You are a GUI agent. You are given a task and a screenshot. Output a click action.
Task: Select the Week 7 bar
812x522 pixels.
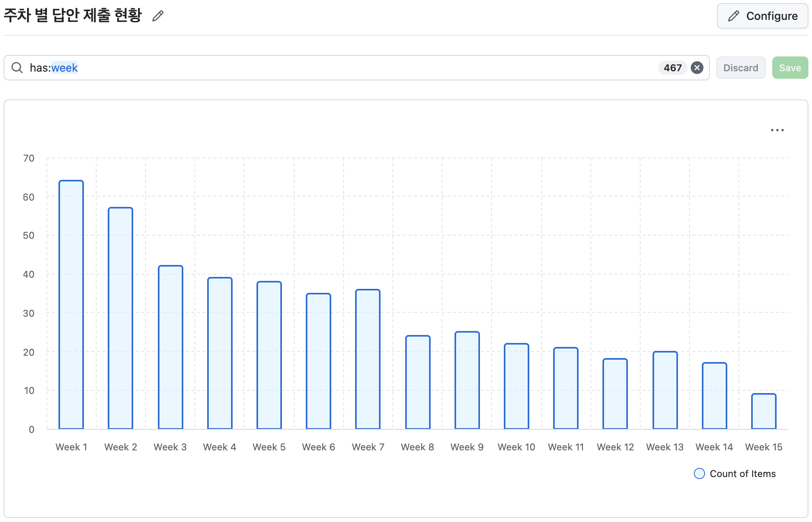[x=368, y=359]
